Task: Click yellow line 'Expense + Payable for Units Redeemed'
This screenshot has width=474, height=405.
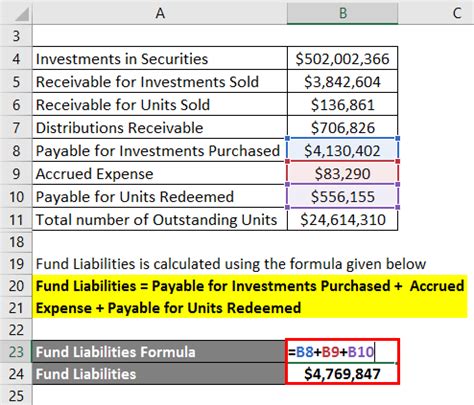Action: [x=250, y=308]
